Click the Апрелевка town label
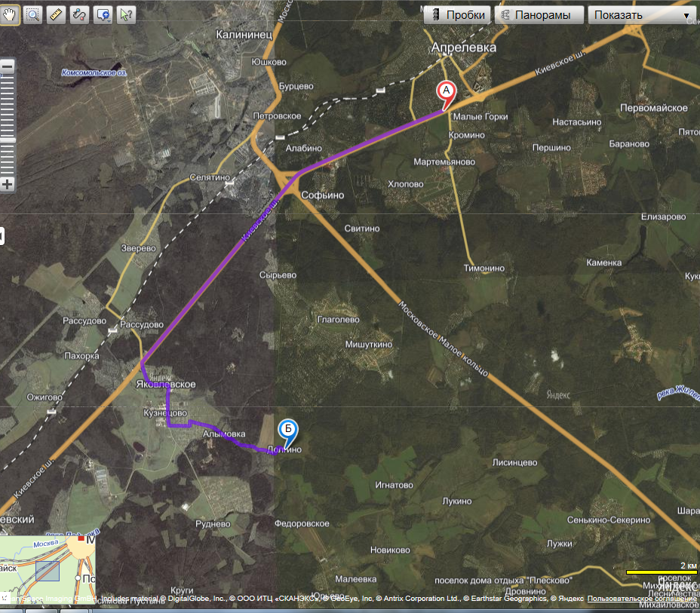Image resolution: width=700 pixels, height=613 pixels. [x=463, y=47]
